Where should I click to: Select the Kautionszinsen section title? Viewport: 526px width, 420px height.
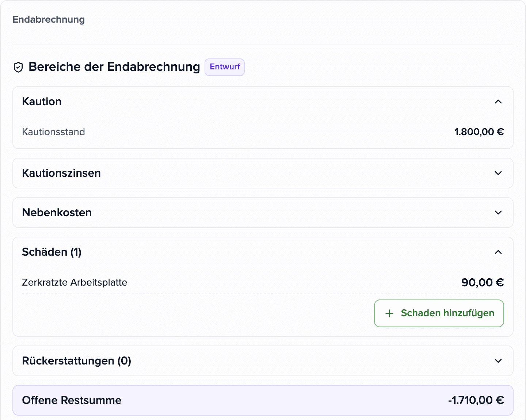(x=61, y=173)
